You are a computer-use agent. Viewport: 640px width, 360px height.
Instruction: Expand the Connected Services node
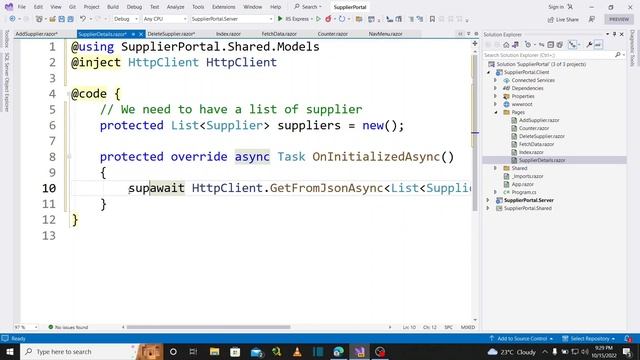(496, 80)
